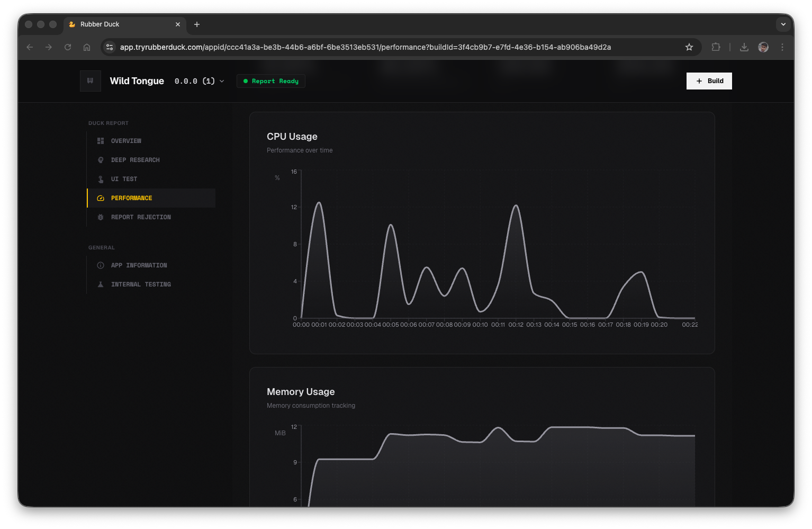The image size is (812, 529).
Task: Click the UI Test pointer icon
Action: click(x=101, y=179)
